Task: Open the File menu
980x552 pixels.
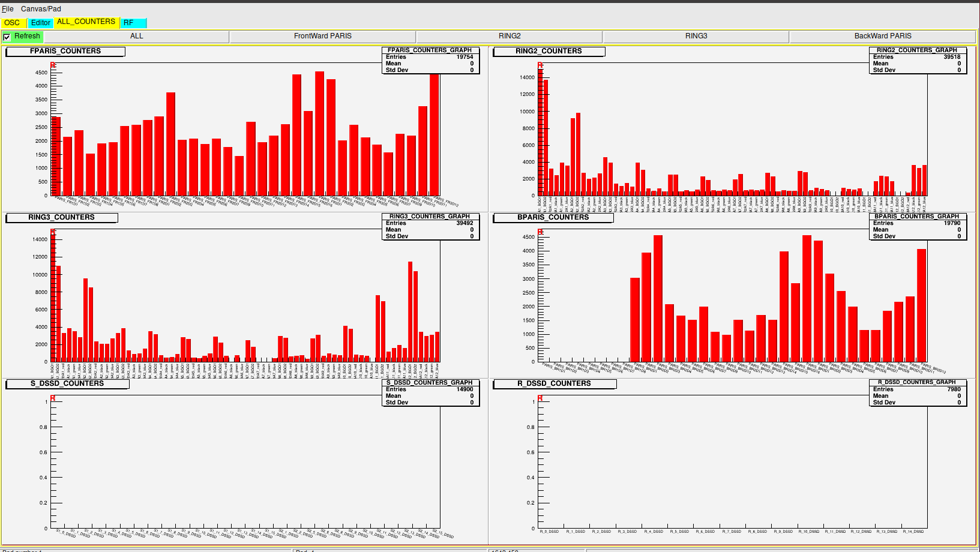Action: [x=8, y=9]
